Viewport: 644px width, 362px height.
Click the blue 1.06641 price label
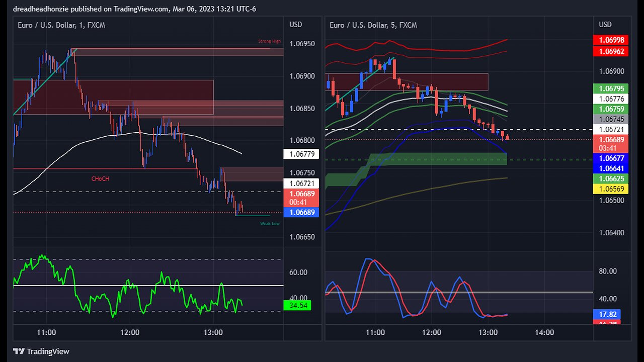(x=612, y=168)
